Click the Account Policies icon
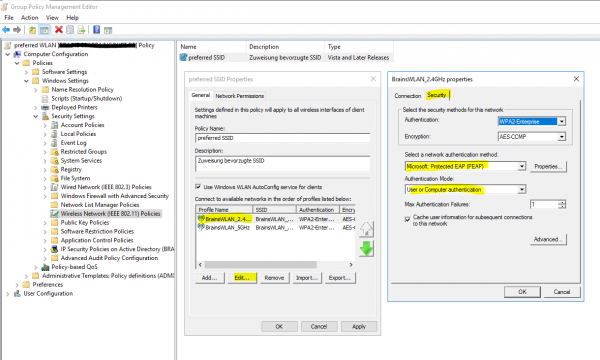The image size is (600, 360). pyautogui.click(x=55, y=125)
